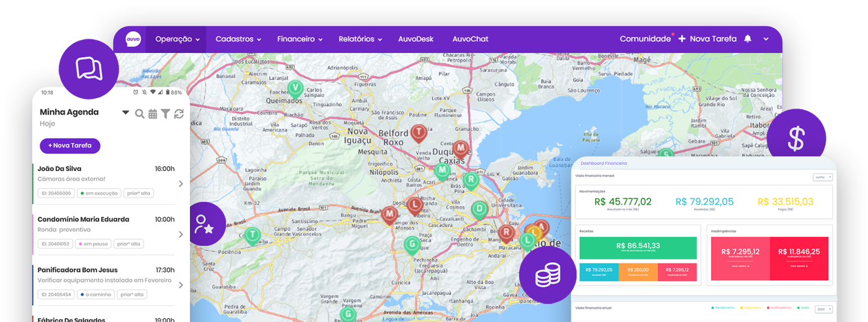Open the AuvoDesk menu item
Screen dimensions: 868x322
coord(415,39)
